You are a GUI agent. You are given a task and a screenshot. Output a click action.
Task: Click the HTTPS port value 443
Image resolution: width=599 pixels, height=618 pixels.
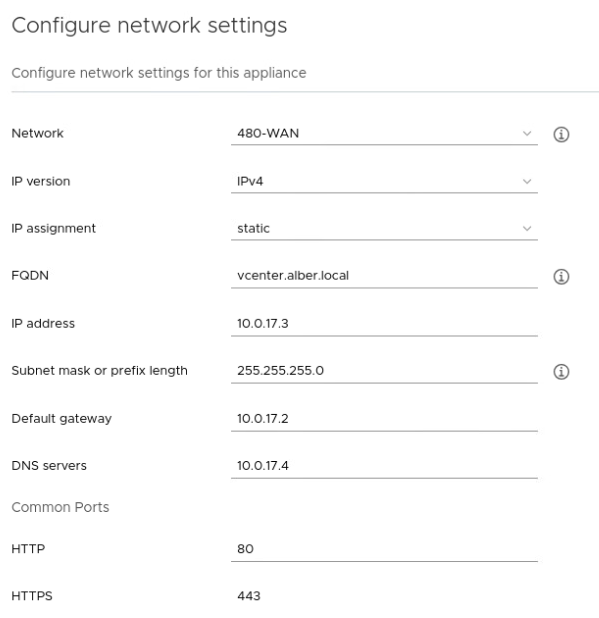click(249, 596)
